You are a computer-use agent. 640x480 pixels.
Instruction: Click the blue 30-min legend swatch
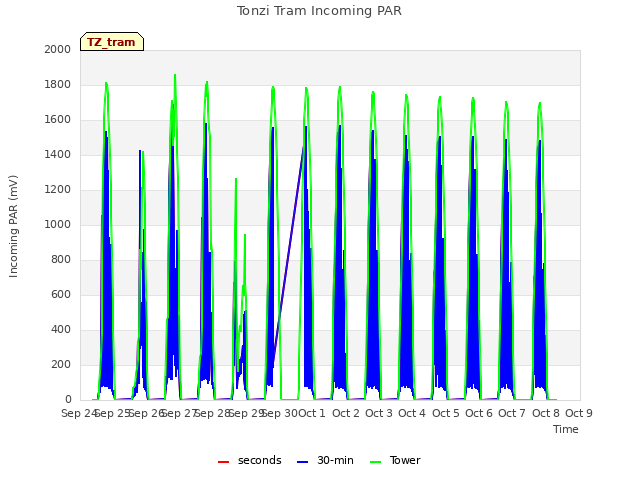302,462
